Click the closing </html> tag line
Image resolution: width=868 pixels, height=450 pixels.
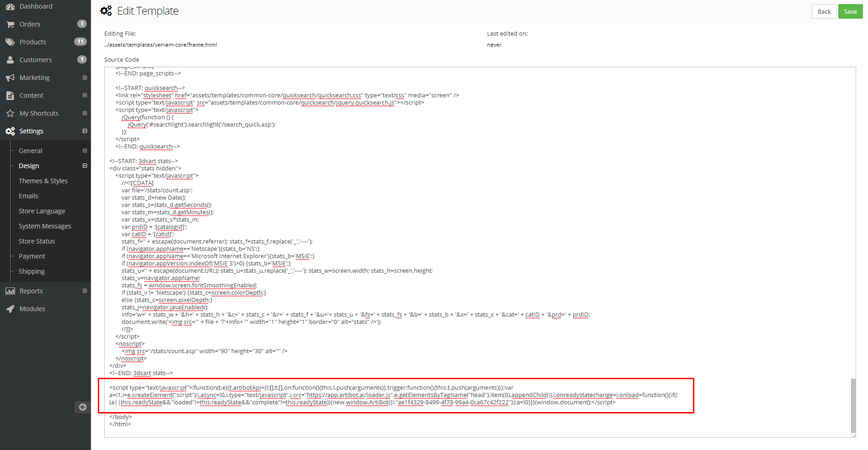pyautogui.click(x=120, y=424)
